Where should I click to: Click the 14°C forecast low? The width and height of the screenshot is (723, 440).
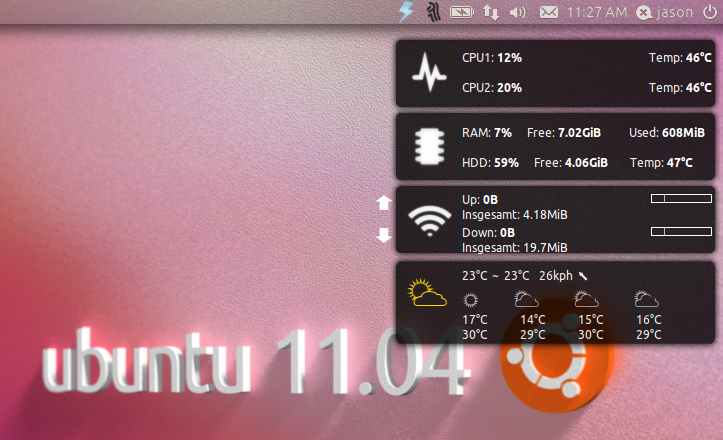533,319
